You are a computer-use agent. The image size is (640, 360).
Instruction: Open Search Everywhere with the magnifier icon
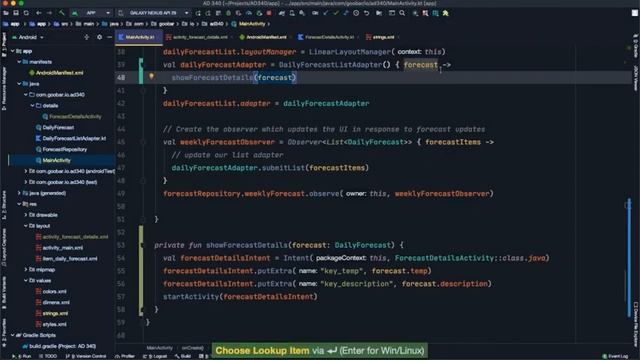(402, 13)
